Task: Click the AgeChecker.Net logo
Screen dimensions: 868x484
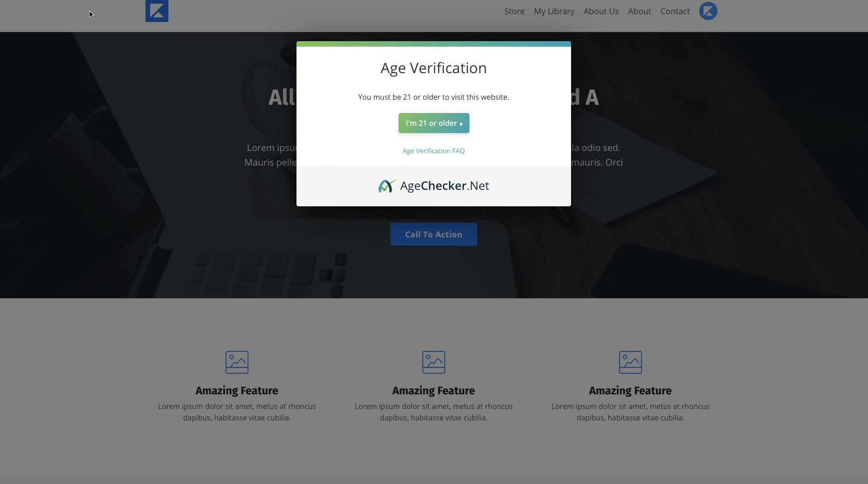Action: (x=433, y=186)
